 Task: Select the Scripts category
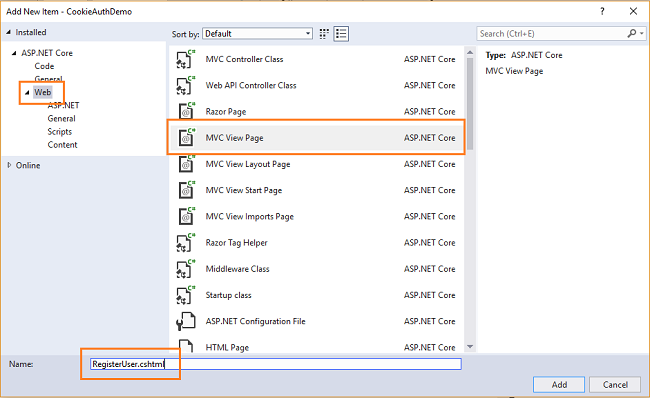[60, 132]
